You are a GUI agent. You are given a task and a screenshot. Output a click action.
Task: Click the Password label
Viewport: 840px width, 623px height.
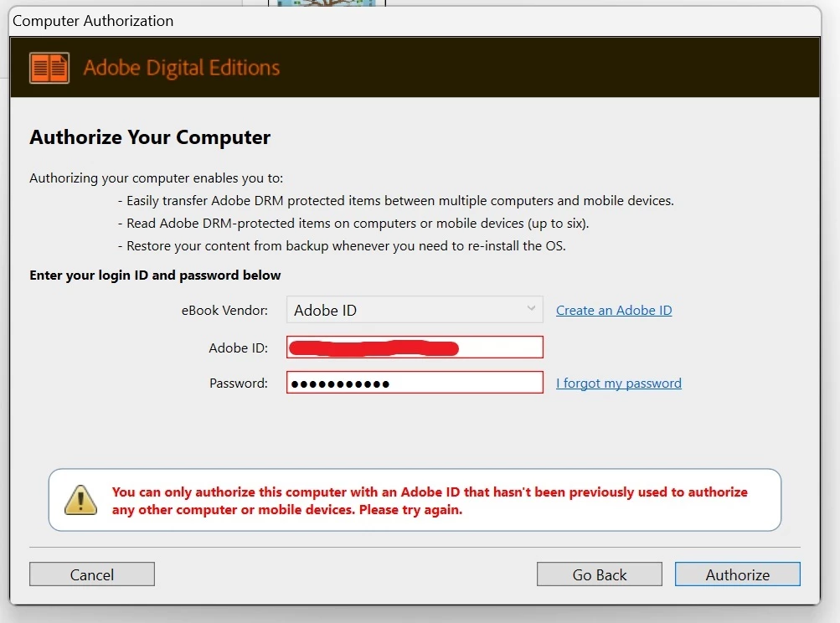239,383
